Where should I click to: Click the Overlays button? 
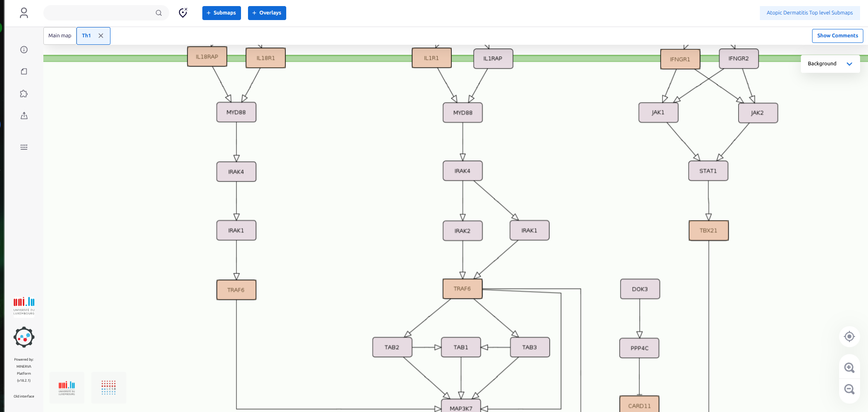(x=267, y=13)
